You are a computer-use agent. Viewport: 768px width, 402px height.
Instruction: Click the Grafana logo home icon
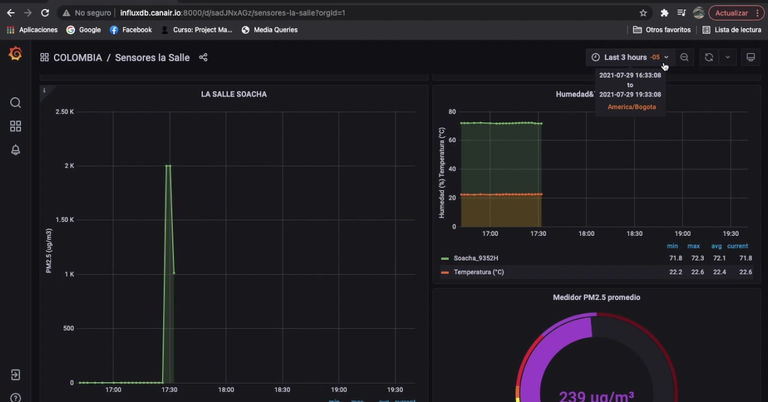[15, 53]
